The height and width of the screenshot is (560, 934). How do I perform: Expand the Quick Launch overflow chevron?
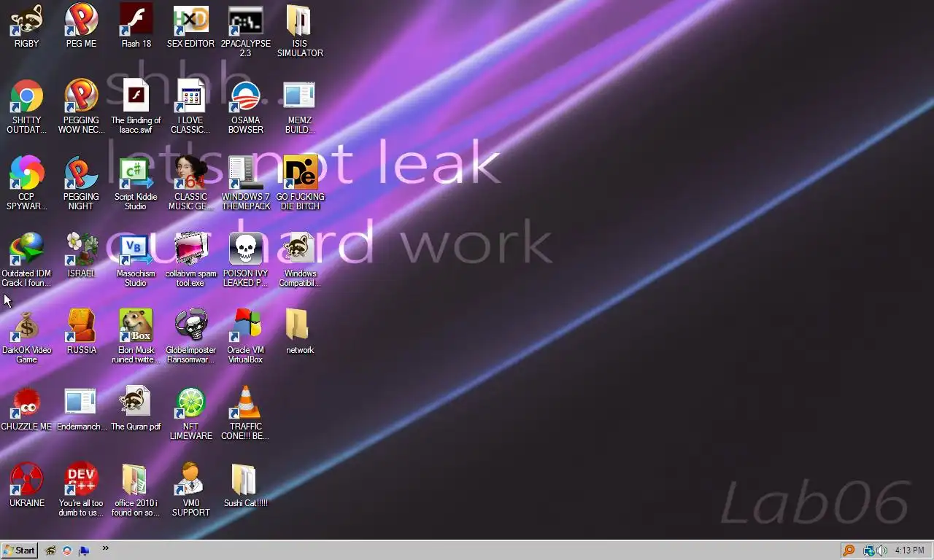(x=106, y=548)
